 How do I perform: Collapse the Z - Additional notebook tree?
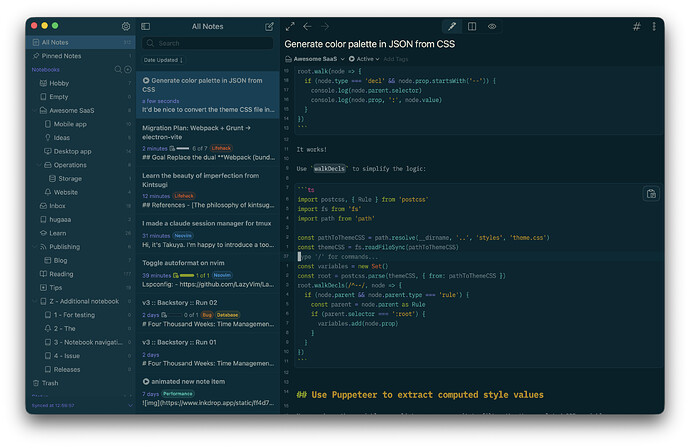(35, 301)
